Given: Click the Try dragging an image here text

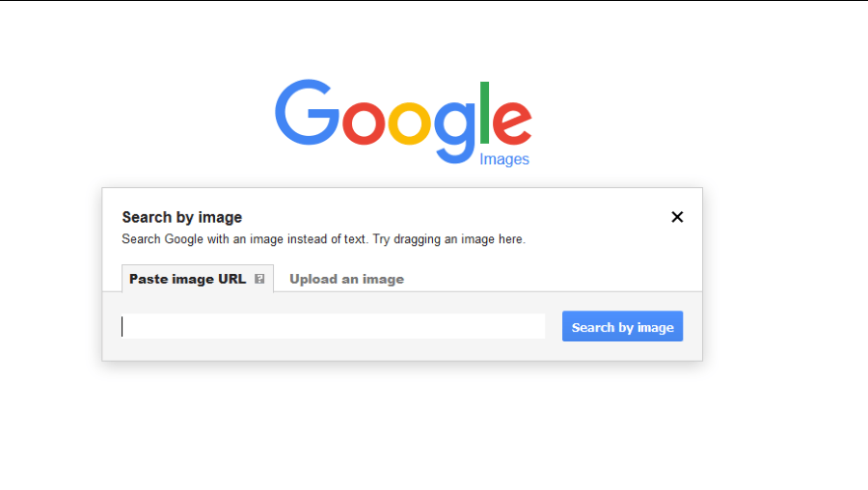Looking at the screenshot, I should click(448, 239).
